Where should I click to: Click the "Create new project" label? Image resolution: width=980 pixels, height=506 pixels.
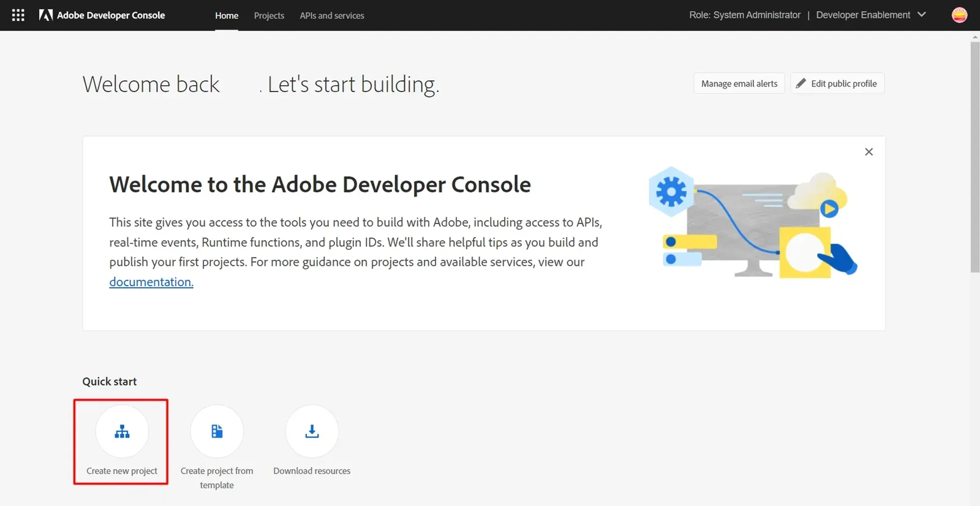click(x=122, y=471)
